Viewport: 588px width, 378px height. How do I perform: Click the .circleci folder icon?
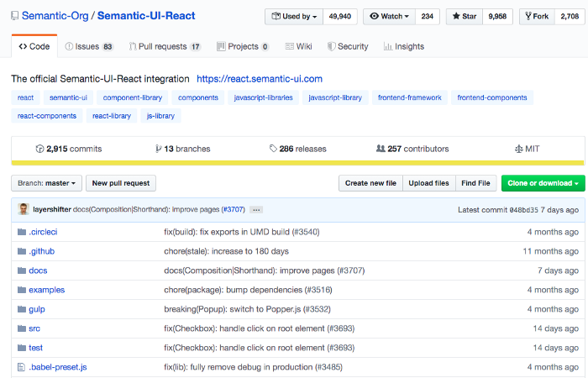22,232
